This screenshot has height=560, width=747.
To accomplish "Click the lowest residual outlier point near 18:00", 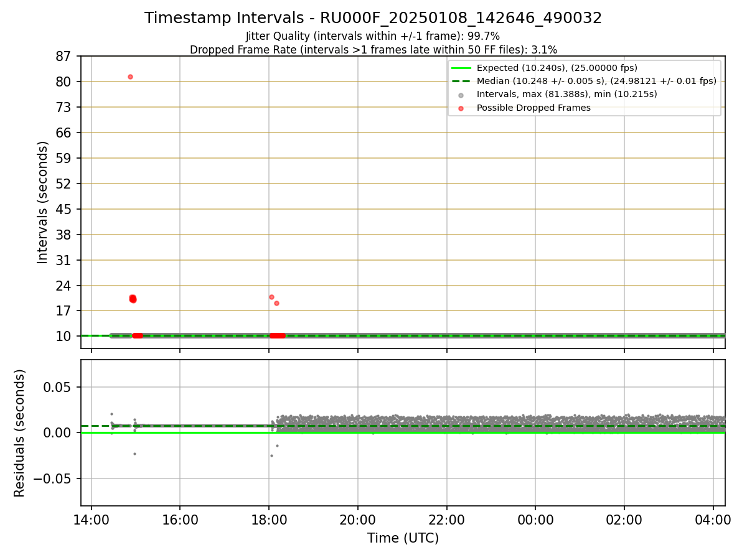I will click(x=271, y=455).
